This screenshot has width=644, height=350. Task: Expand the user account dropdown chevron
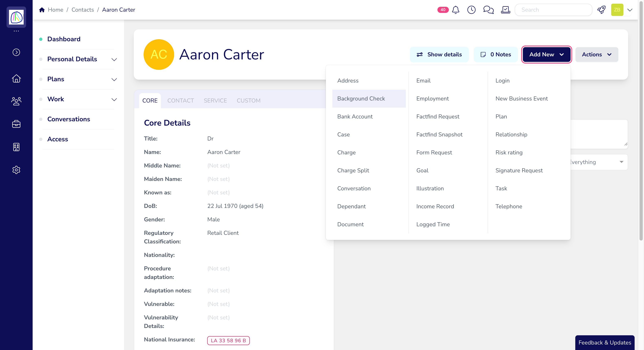(x=630, y=10)
